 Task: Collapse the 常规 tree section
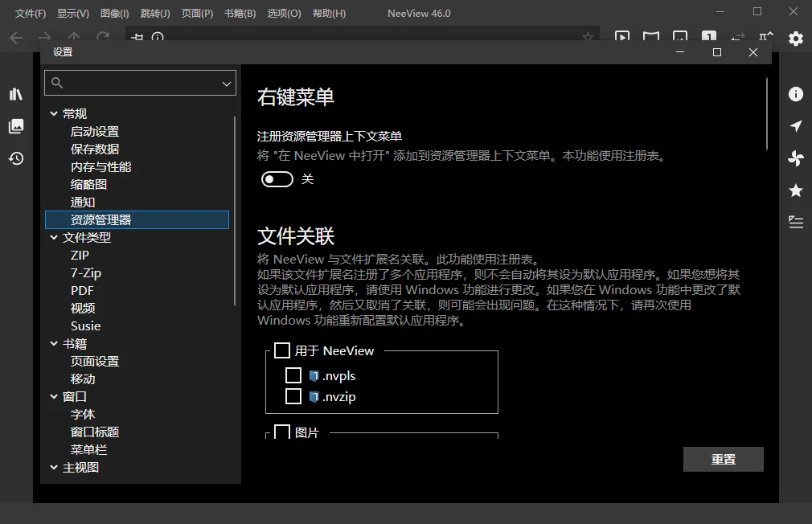(54, 113)
